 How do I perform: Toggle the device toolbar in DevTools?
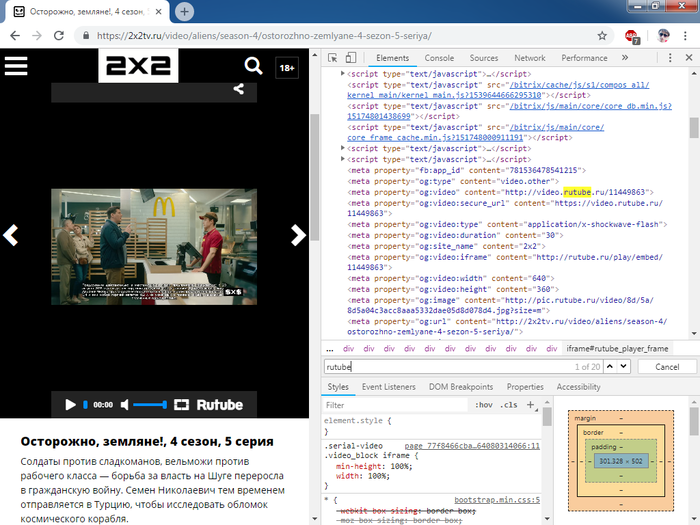355,58
